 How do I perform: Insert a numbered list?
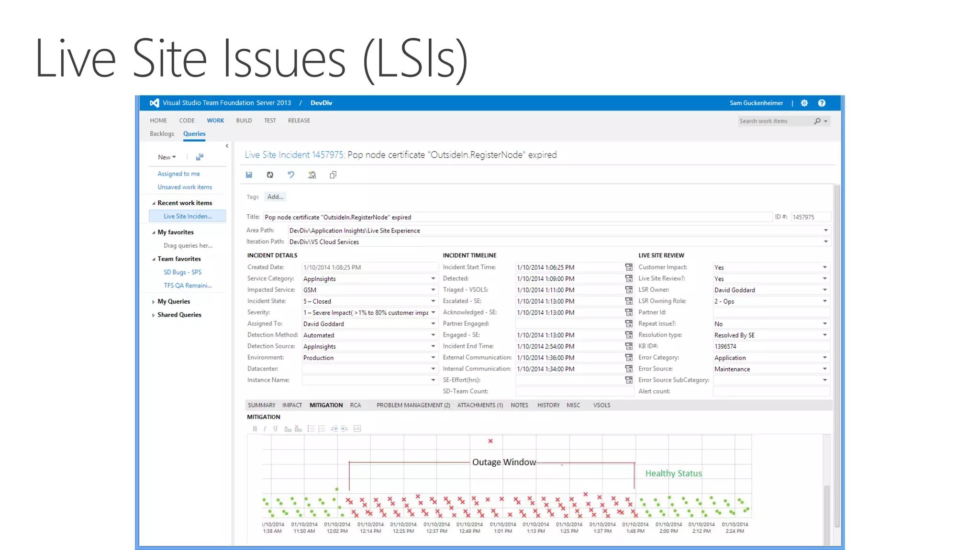tap(322, 429)
